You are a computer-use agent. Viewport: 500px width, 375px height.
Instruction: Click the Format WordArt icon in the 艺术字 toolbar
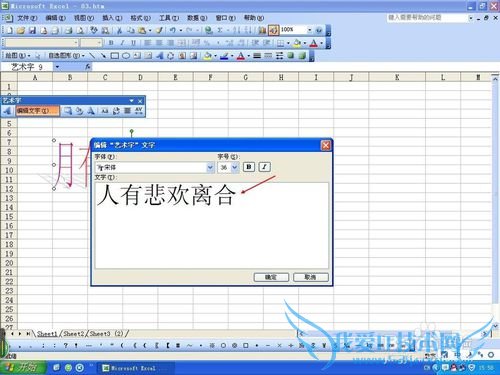(x=79, y=111)
